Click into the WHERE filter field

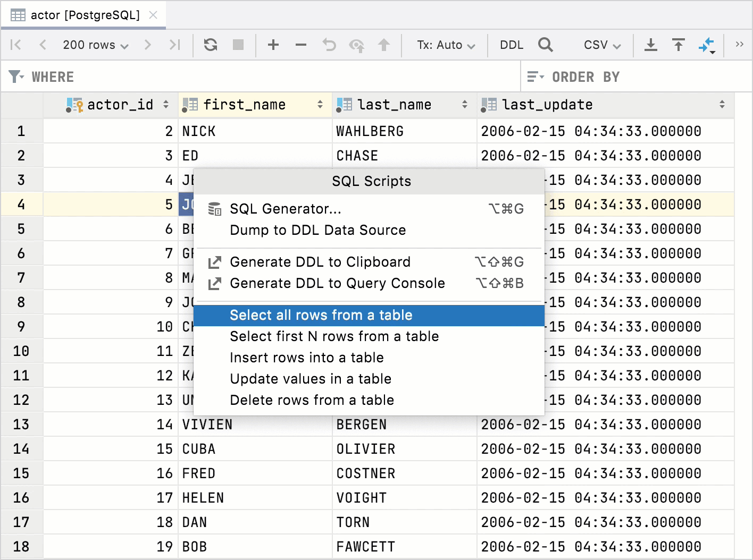(213, 77)
